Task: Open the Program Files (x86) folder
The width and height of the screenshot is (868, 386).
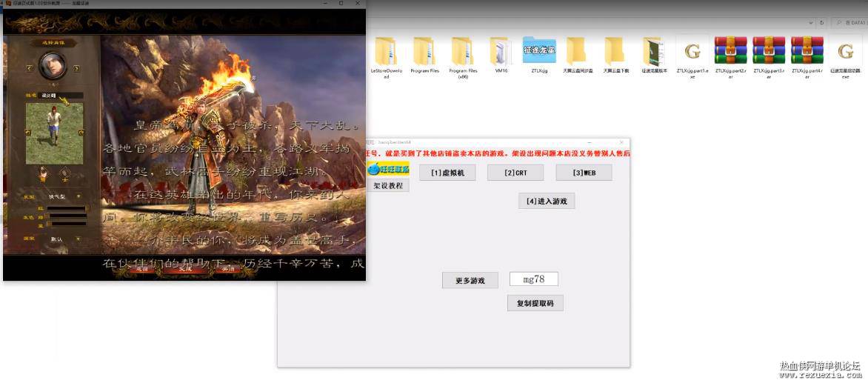Action: 463,57
